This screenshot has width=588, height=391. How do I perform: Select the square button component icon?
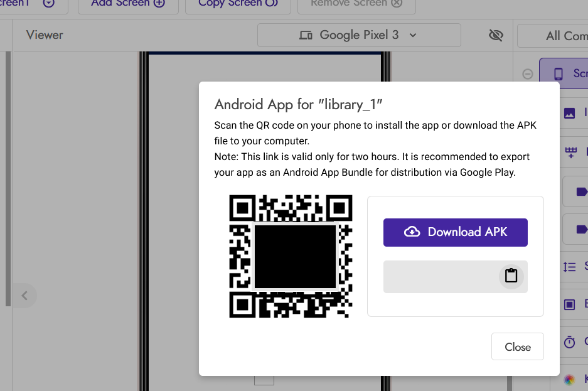tap(569, 304)
